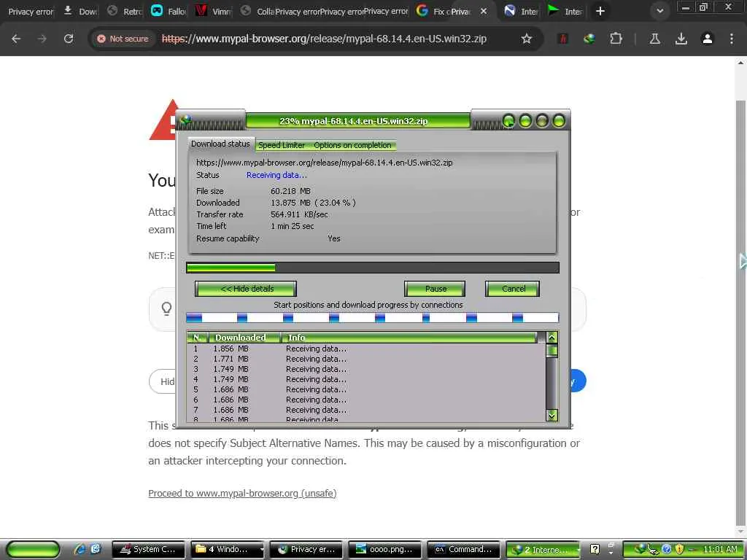Open the Chrome profile avatar

tap(708, 39)
